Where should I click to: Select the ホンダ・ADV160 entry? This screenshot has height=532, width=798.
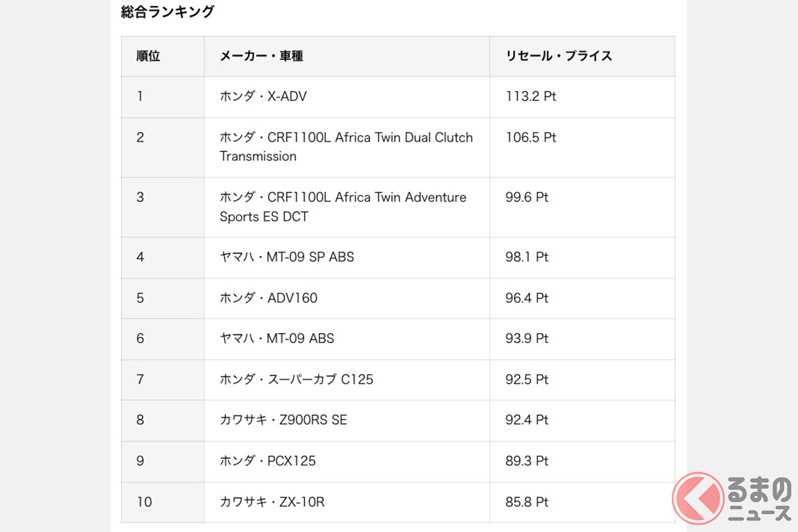point(269,298)
